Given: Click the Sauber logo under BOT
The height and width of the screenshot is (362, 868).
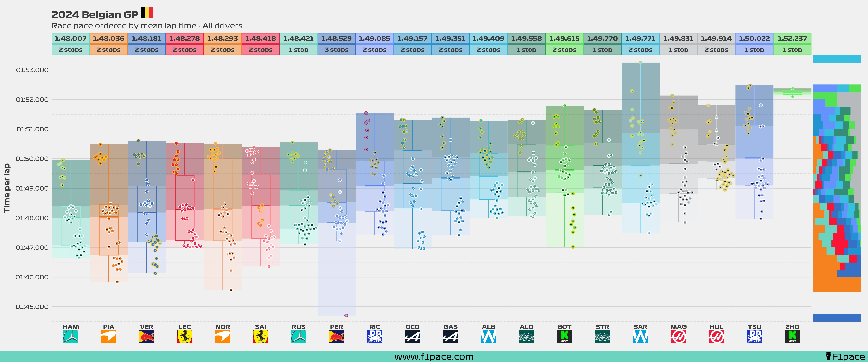Looking at the screenshot, I should click(564, 336).
